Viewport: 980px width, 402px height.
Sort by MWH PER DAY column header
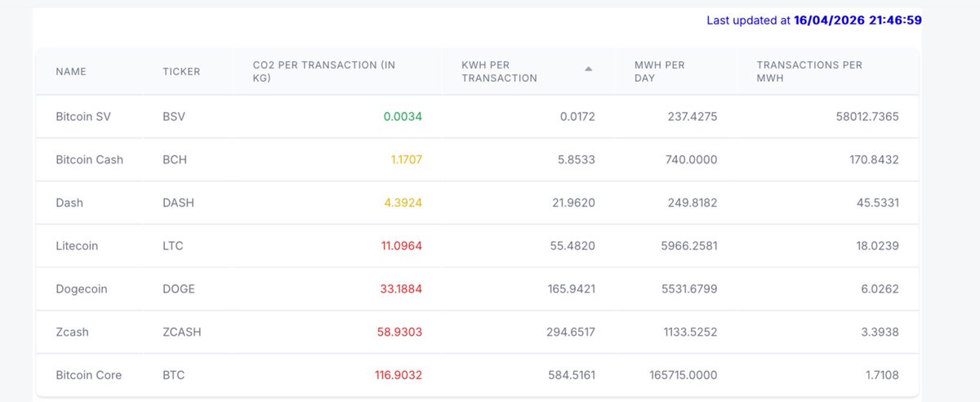click(660, 72)
